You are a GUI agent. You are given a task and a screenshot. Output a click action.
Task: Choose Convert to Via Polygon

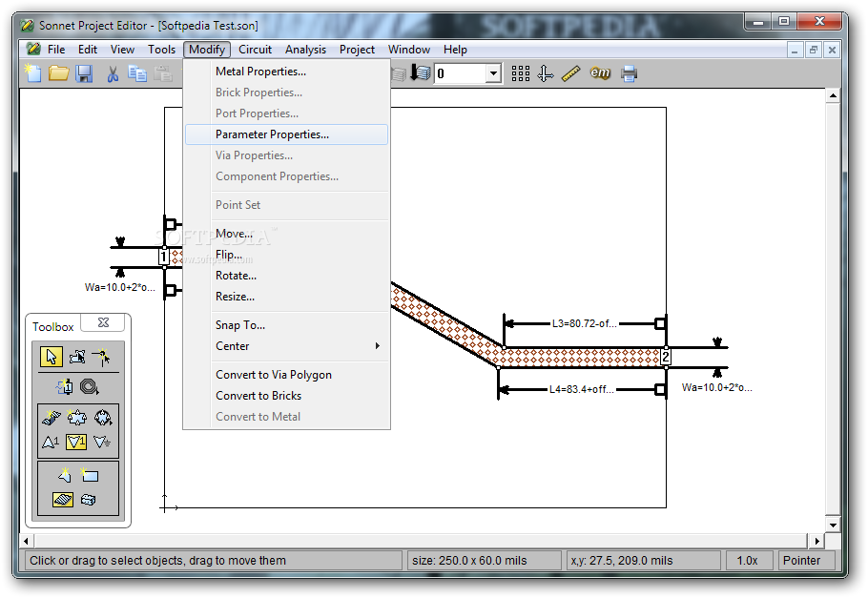[x=287, y=375]
